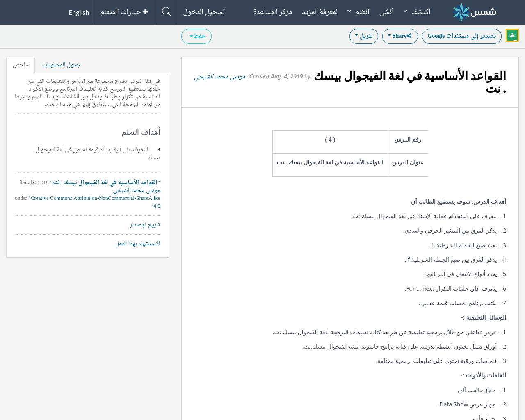Switch language to English
The width and height of the screenshot is (525, 420).
(79, 12)
